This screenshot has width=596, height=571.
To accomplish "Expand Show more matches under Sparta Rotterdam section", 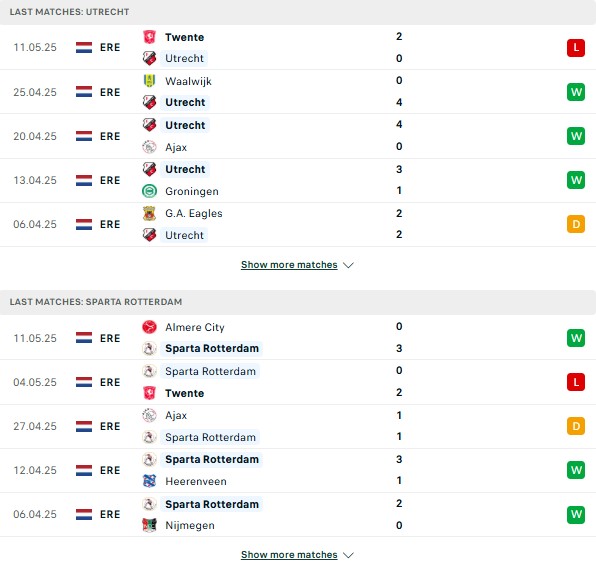I will pyautogui.click(x=289, y=555).
